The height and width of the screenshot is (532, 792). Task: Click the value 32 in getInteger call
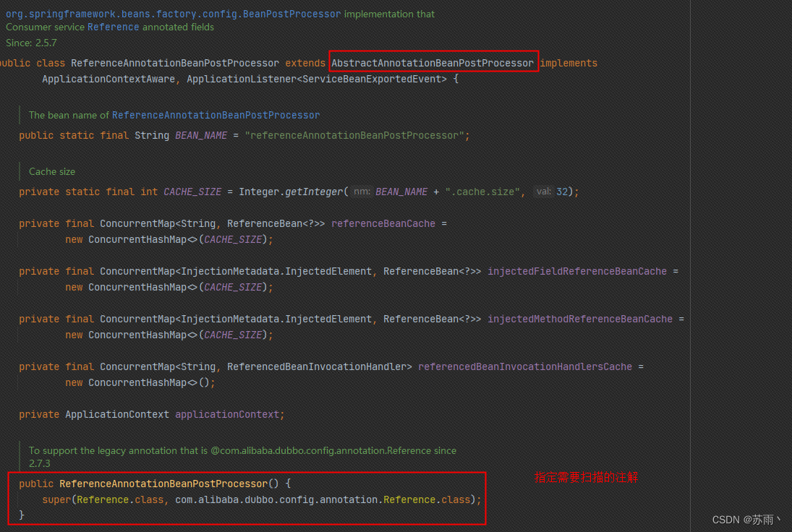pyautogui.click(x=562, y=192)
